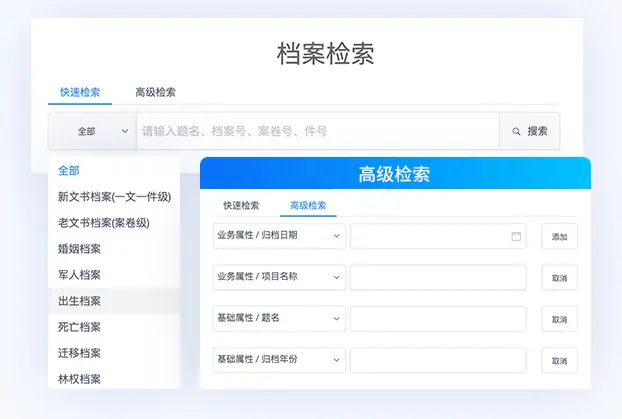The image size is (622, 419).
Task: Expand the 基础属性 / 题名 dropdown
Action: [x=279, y=319]
